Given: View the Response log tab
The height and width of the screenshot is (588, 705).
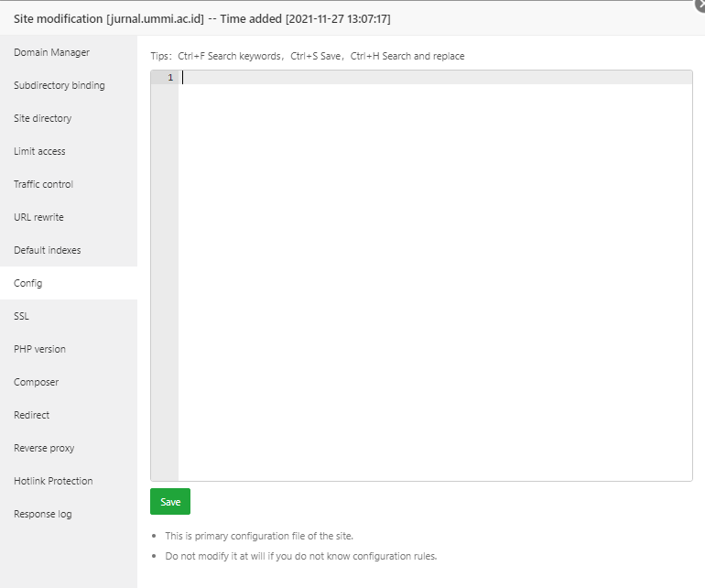Looking at the screenshot, I should point(42,514).
